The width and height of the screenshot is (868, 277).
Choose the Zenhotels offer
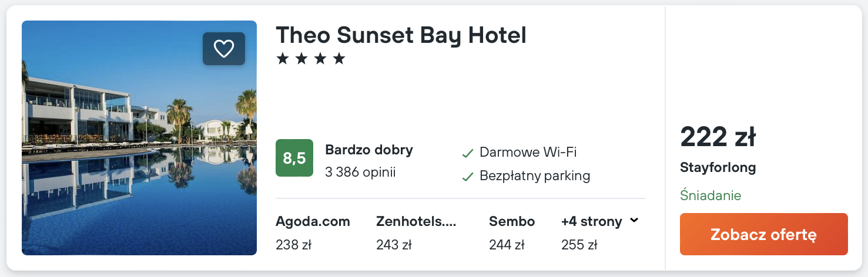(416, 221)
